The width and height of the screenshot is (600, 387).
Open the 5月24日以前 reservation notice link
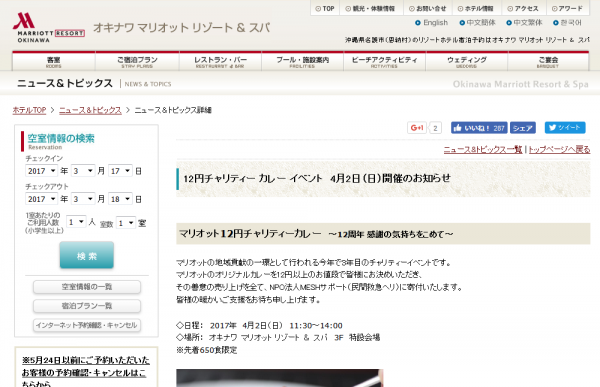coord(85,372)
